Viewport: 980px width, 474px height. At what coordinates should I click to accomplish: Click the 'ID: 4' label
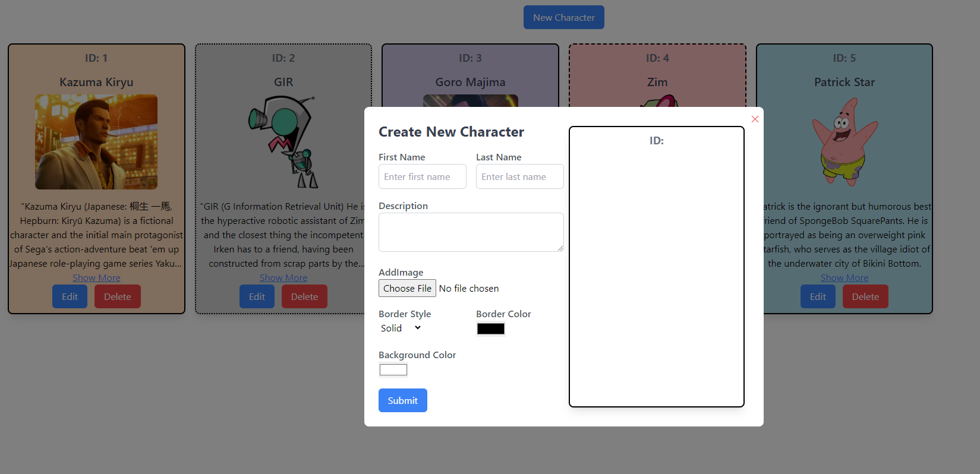click(657, 58)
